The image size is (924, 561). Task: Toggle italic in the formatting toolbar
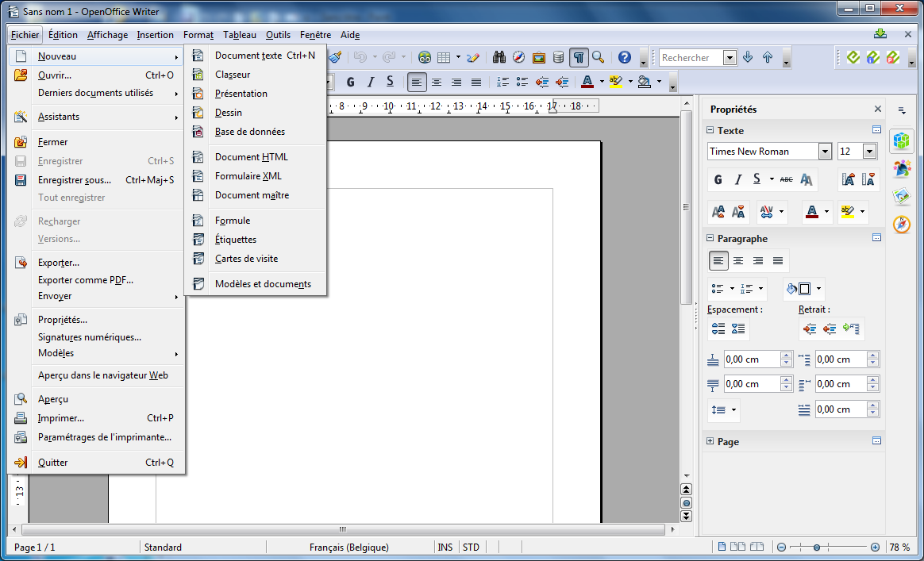click(x=370, y=82)
